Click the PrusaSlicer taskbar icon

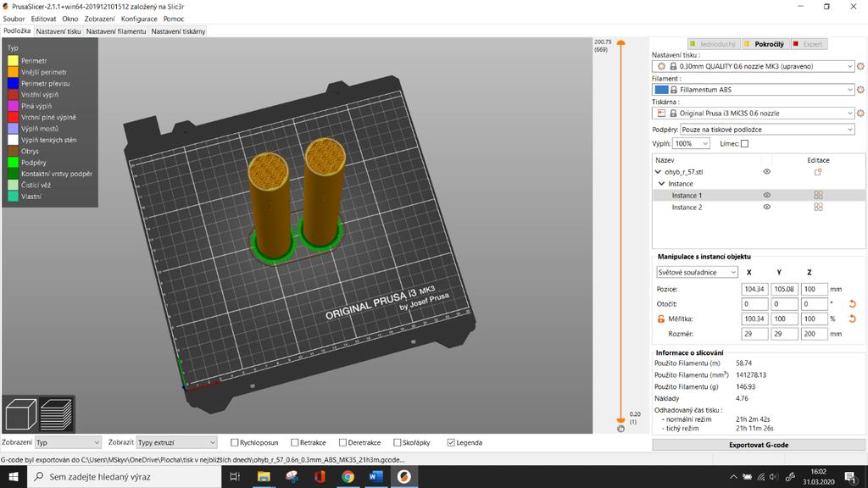[x=404, y=476]
